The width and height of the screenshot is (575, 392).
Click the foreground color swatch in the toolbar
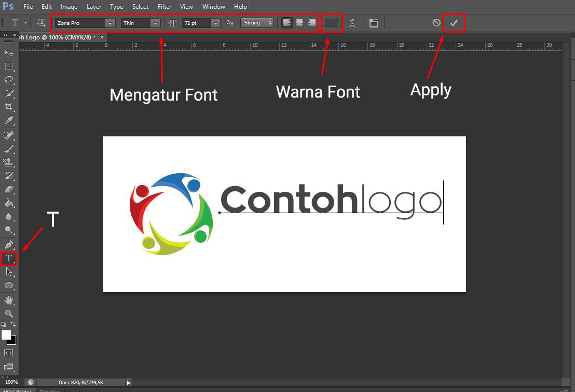point(6,335)
